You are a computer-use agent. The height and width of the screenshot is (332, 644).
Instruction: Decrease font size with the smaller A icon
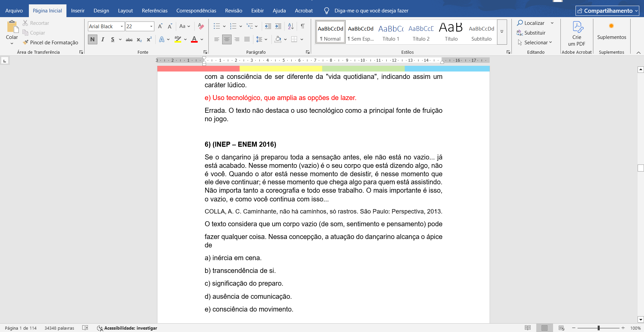(170, 26)
